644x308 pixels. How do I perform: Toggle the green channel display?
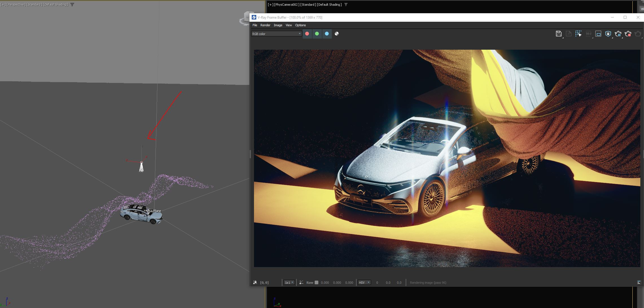pyautogui.click(x=317, y=34)
